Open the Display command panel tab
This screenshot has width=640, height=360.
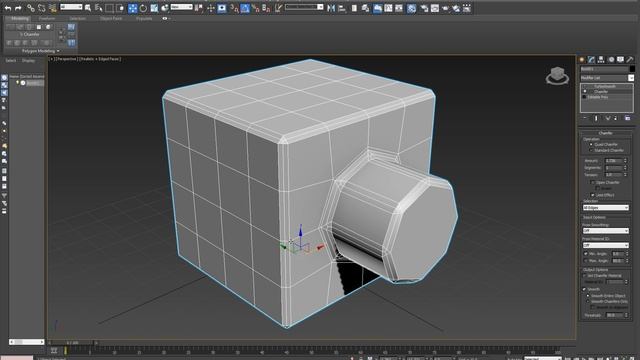(620, 60)
